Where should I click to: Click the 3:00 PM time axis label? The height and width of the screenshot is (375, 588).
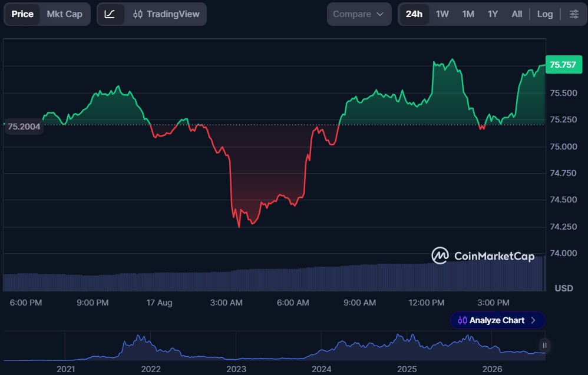point(493,303)
